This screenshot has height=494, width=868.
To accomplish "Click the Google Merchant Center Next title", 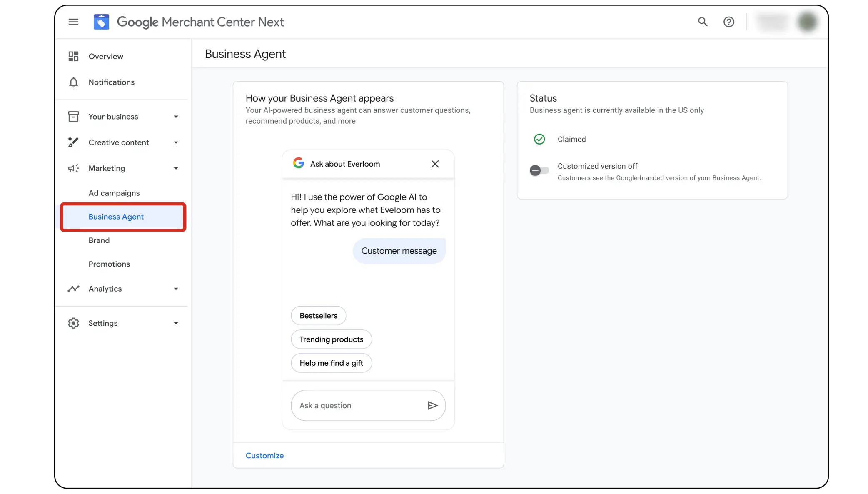I will point(200,22).
